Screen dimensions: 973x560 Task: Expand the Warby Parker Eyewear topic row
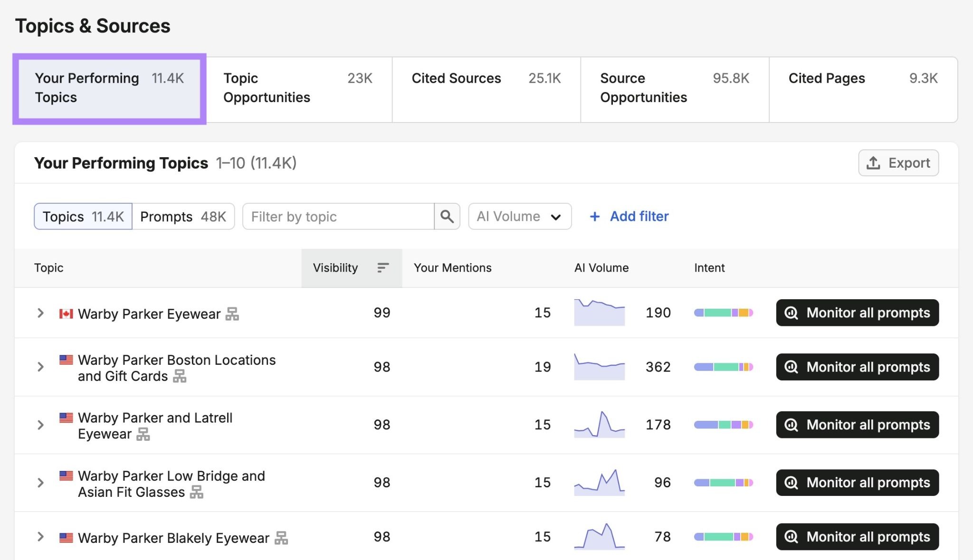41,313
